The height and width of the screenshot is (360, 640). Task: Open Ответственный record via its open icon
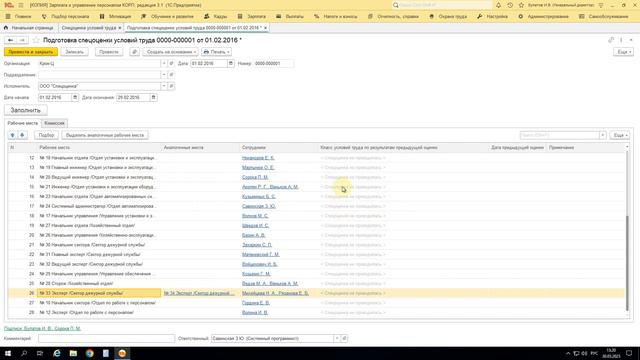344,338
